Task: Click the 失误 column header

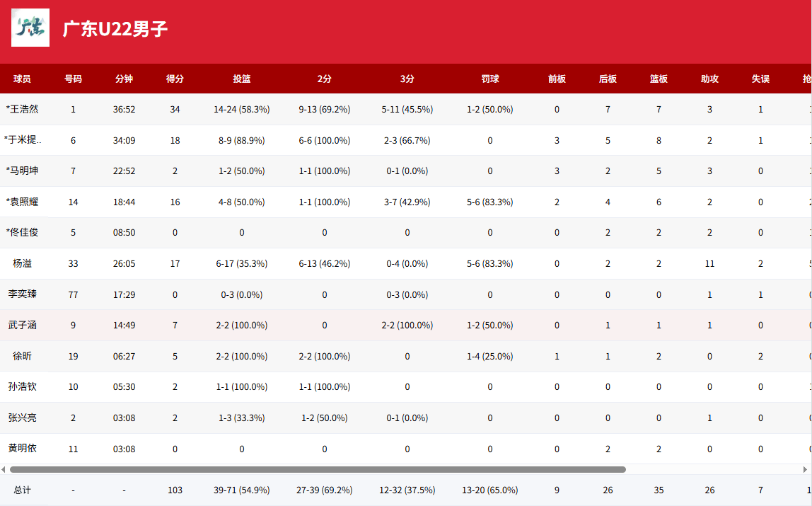Action: coord(760,79)
